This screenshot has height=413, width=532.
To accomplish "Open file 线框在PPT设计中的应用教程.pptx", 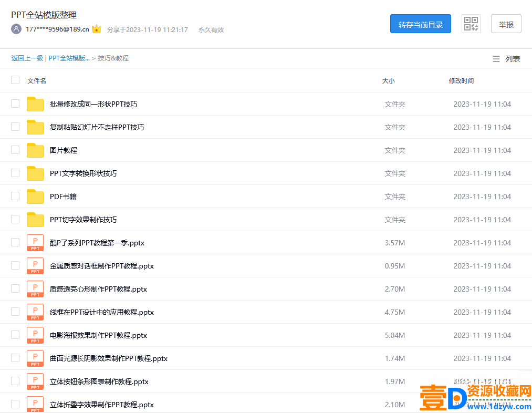I will pyautogui.click(x=102, y=312).
